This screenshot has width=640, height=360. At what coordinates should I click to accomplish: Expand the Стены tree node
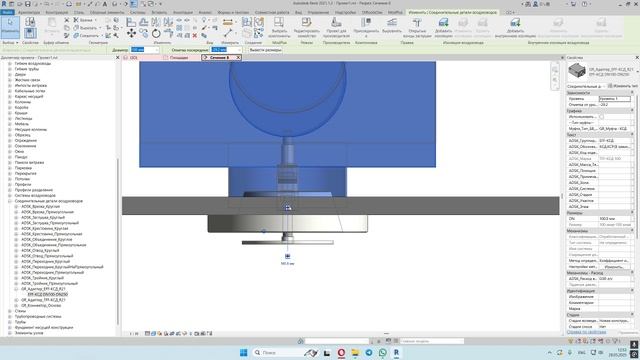(x=10, y=311)
